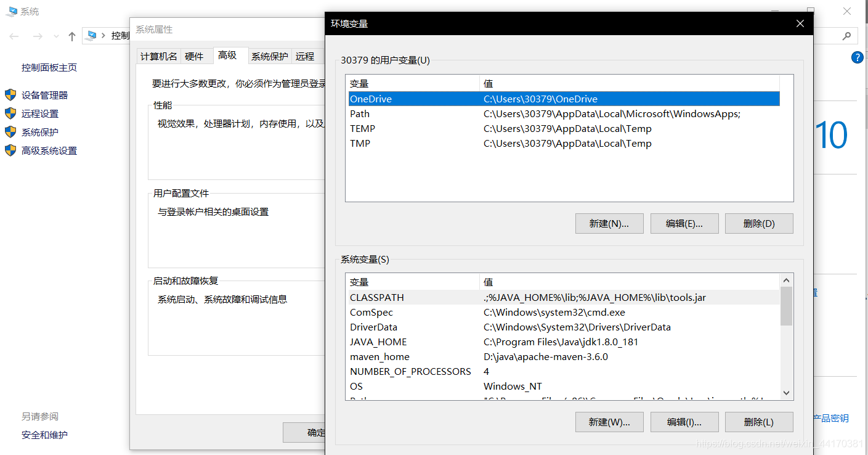This screenshot has width=868, height=455.
Task: Go back with the left arrow
Action: click(14, 36)
